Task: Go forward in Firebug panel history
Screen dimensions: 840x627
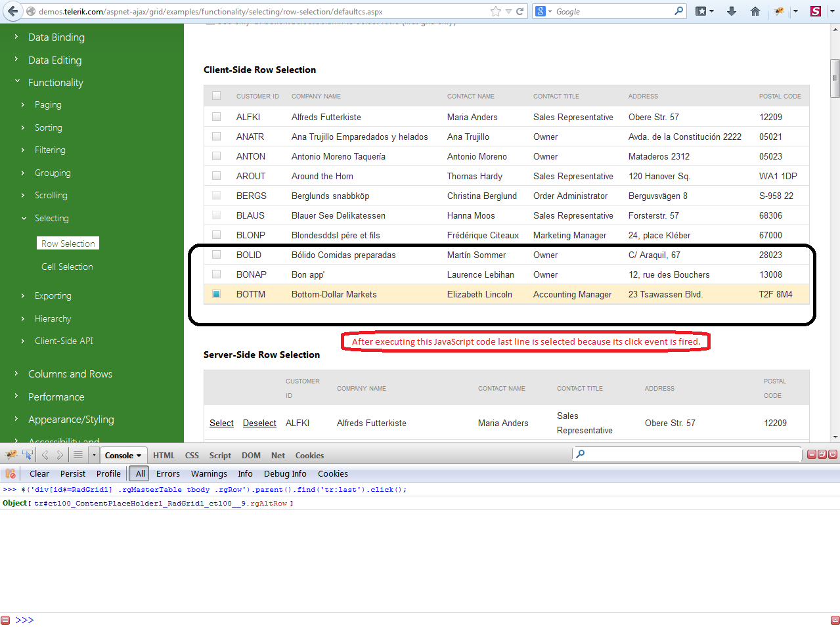Action: [60, 455]
